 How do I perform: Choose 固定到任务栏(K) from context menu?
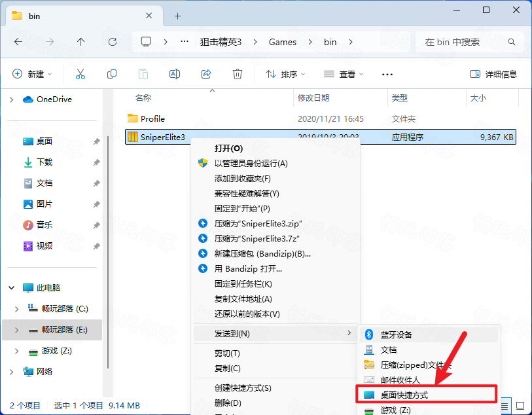click(x=276, y=283)
